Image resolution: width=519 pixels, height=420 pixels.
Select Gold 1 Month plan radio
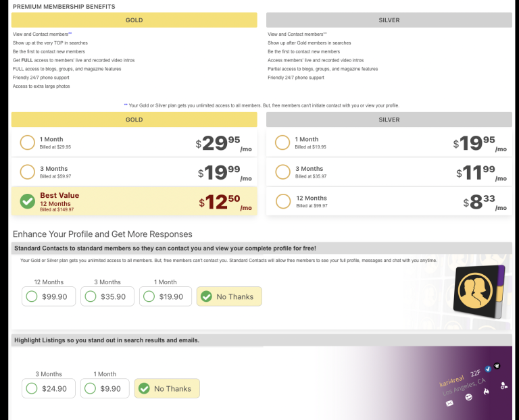click(28, 142)
